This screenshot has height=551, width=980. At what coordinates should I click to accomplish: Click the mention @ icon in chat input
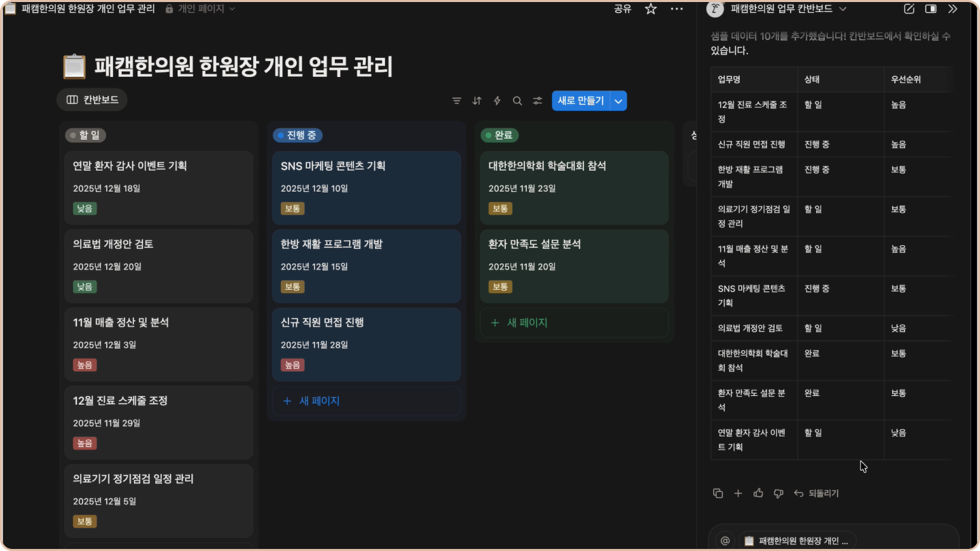point(725,541)
